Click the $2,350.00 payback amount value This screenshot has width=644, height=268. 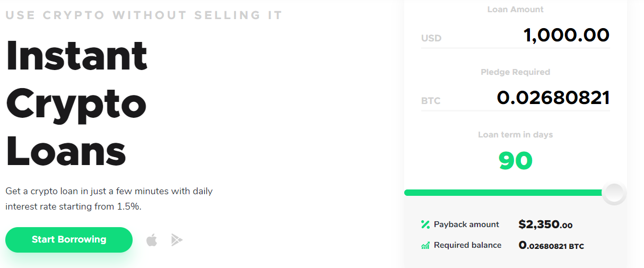[545, 224]
